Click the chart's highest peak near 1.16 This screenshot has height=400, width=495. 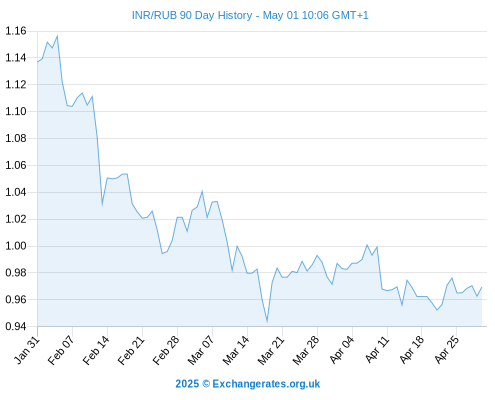[57, 36]
